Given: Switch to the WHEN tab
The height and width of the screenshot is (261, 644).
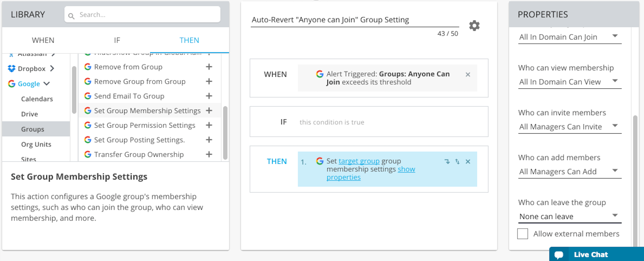Looking at the screenshot, I should click(x=43, y=40).
